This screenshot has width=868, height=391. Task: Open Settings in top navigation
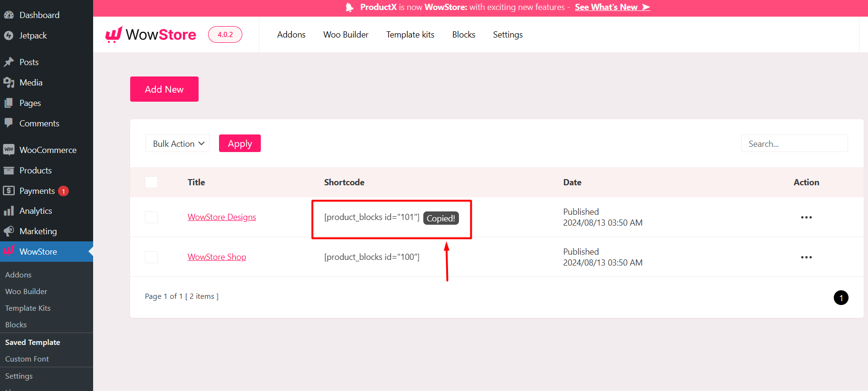(507, 35)
